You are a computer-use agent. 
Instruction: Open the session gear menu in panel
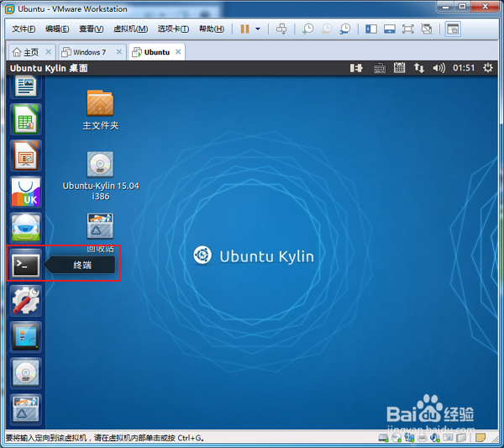(487, 68)
